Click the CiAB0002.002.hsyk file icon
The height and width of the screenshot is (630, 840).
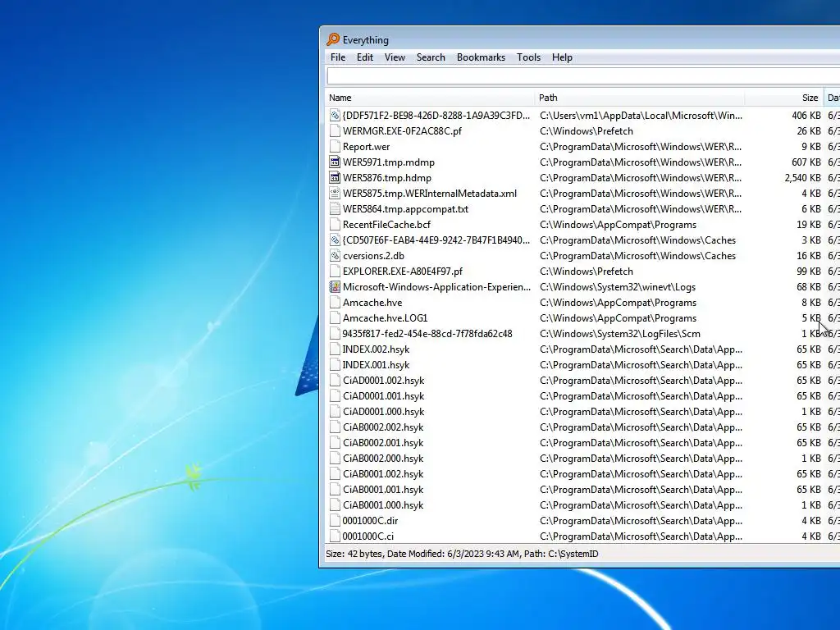click(335, 427)
